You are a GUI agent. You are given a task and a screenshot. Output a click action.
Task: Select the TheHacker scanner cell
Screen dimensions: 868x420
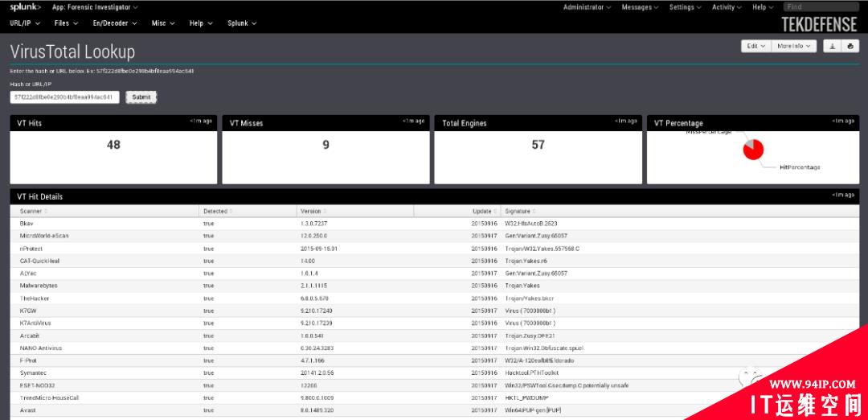(x=35, y=298)
